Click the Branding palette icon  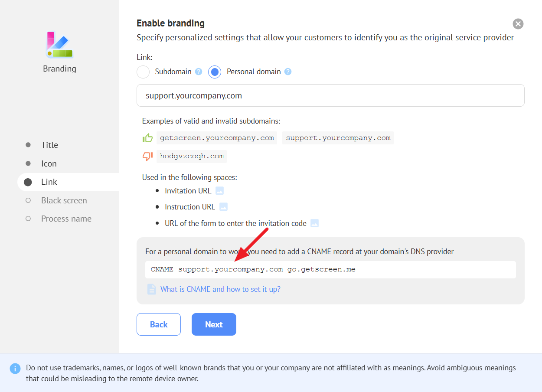(x=59, y=45)
